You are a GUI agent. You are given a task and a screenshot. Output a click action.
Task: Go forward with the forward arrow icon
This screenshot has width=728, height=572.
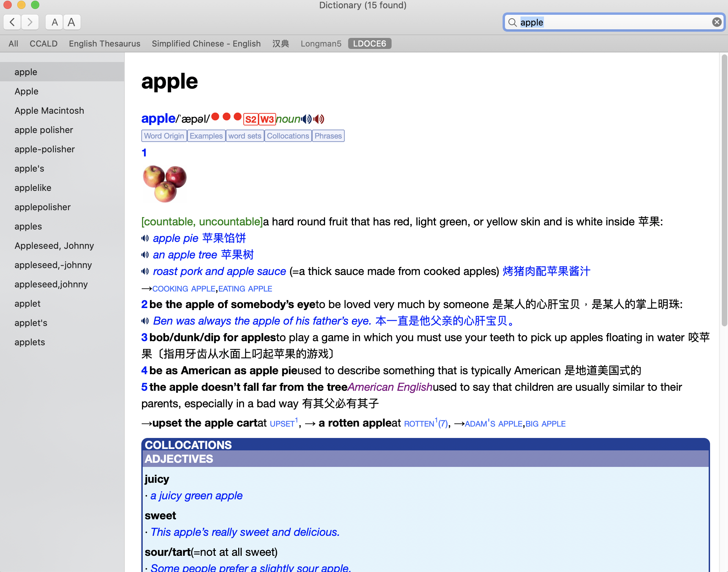(30, 22)
